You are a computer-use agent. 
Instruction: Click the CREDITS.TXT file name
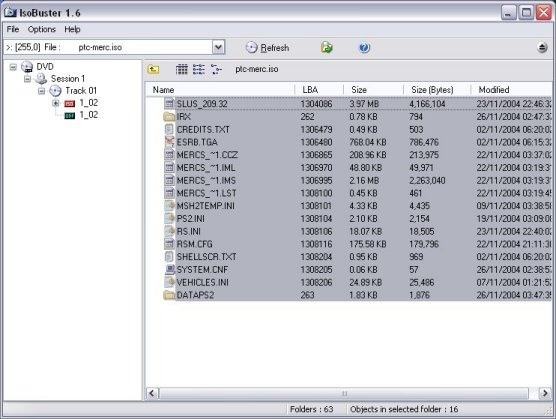203,129
